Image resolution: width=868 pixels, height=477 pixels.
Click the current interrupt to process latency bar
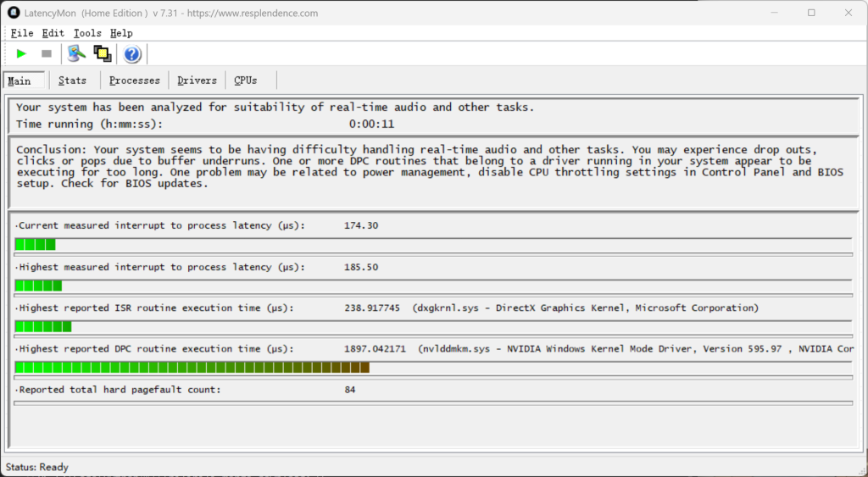pos(35,244)
